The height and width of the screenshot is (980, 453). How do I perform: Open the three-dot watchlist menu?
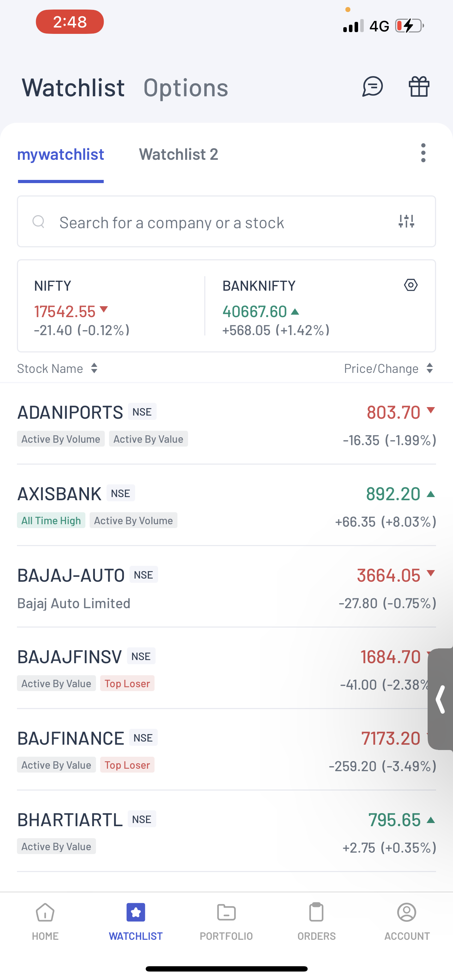[x=423, y=153]
